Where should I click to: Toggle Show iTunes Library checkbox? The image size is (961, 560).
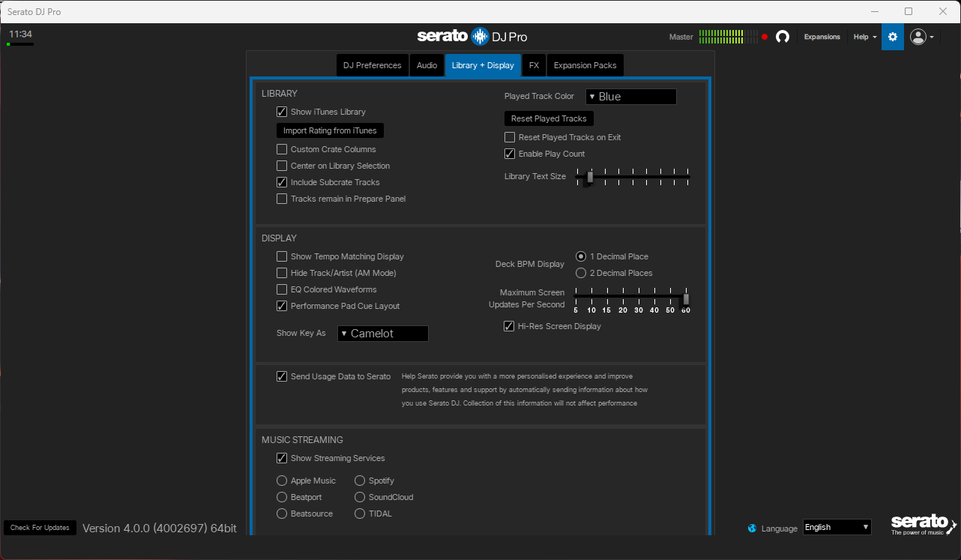(282, 112)
